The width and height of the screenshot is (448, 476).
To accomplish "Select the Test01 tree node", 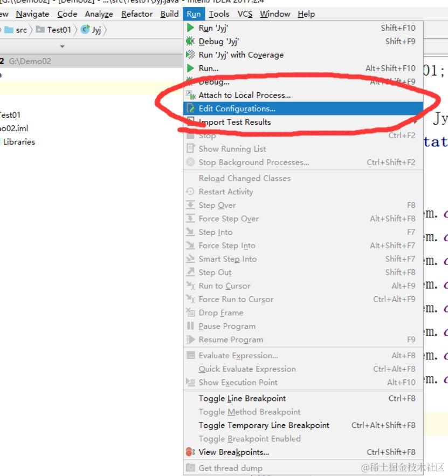I will pyautogui.click(x=10, y=115).
